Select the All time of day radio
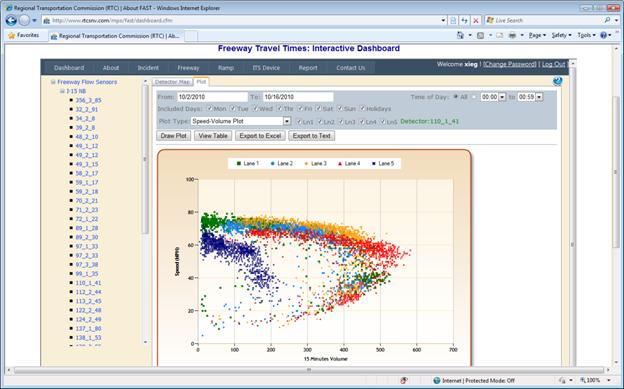 pyautogui.click(x=456, y=97)
